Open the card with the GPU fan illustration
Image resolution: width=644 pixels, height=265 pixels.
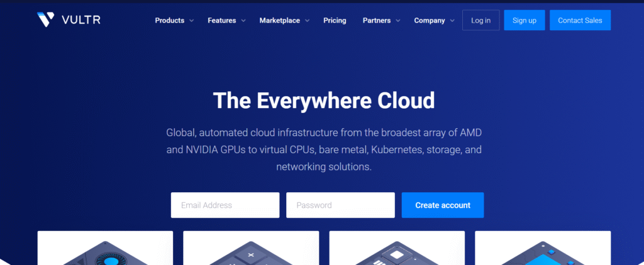point(105,249)
